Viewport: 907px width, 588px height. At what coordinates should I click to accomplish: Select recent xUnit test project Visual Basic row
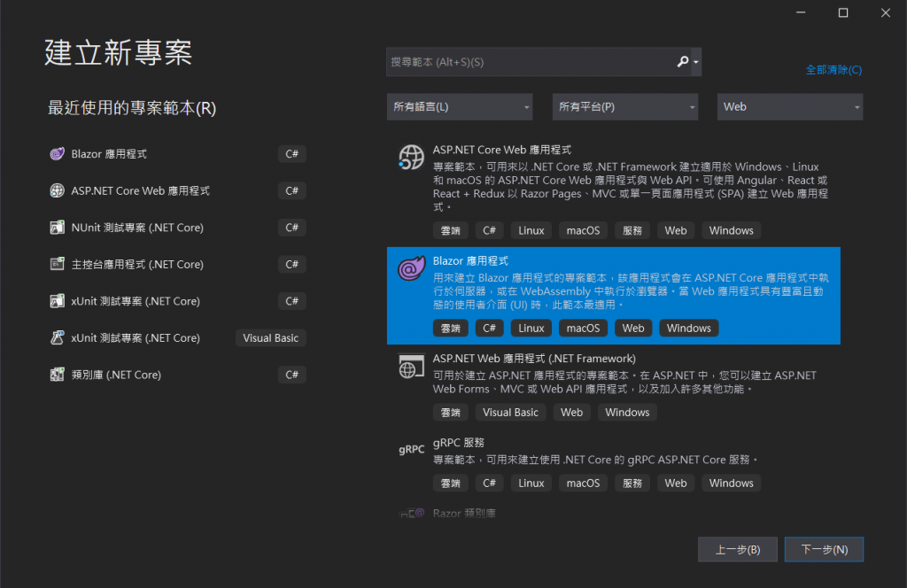(177, 337)
